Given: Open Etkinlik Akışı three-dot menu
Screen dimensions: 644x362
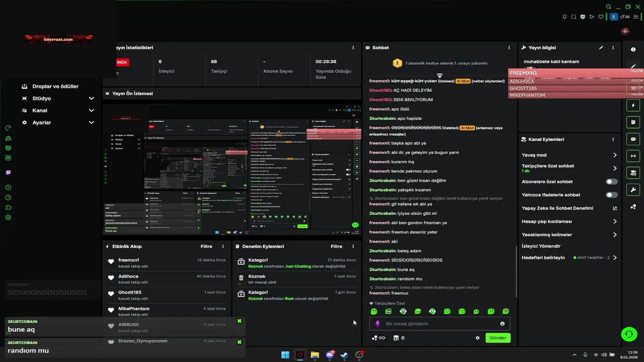Looking at the screenshot, I should coord(223,246).
